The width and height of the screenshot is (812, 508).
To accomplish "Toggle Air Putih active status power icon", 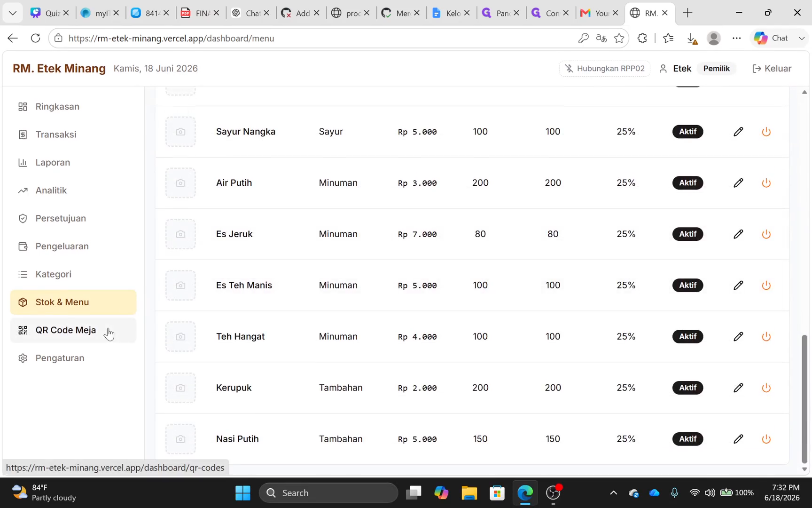I will (x=766, y=183).
